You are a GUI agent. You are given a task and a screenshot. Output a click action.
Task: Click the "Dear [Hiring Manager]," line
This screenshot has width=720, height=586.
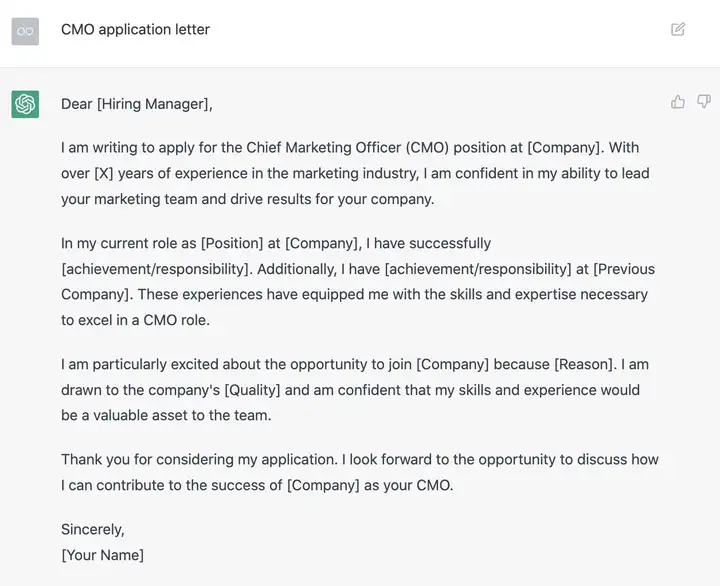(137, 104)
